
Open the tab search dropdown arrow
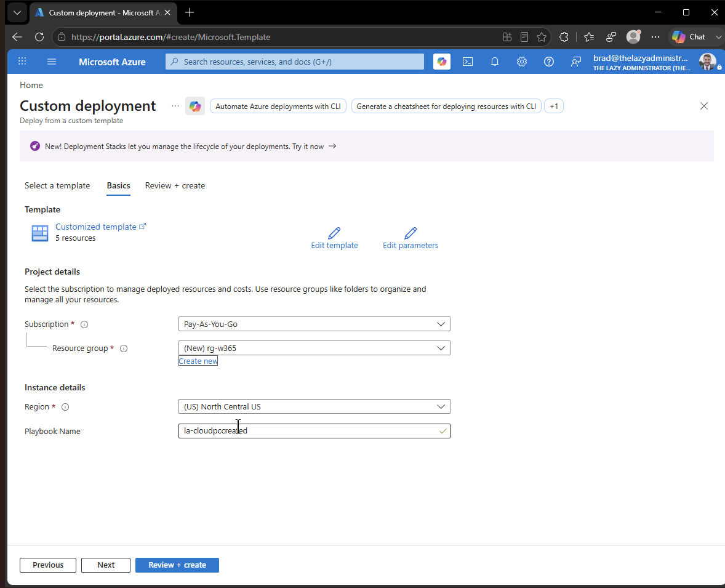pyautogui.click(x=17, y=12)
